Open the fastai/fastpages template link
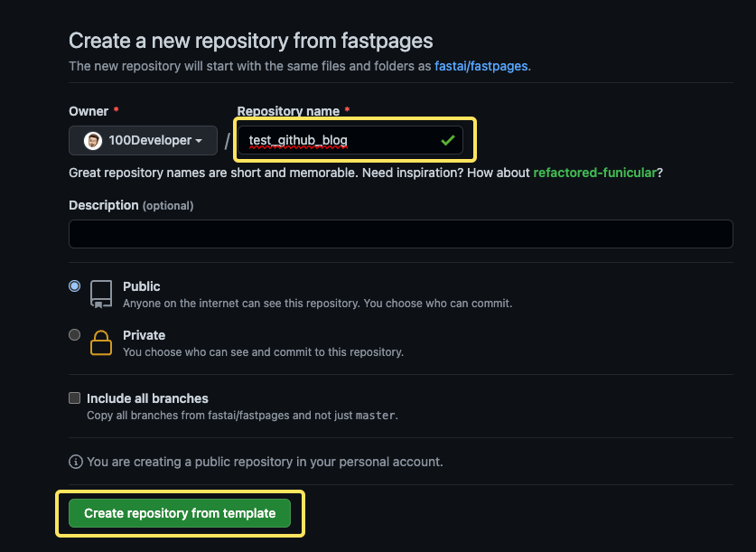The width and height of the screenshot is (756, 552). [x=481, y=66]
